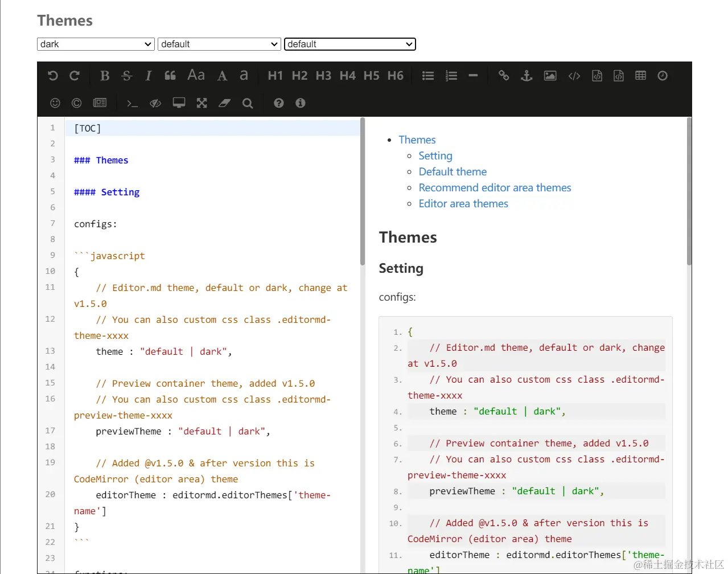Click the redo icon in editor toolbar
The height and width of the screenshot is (574, 728).
[x=75, y=76]
